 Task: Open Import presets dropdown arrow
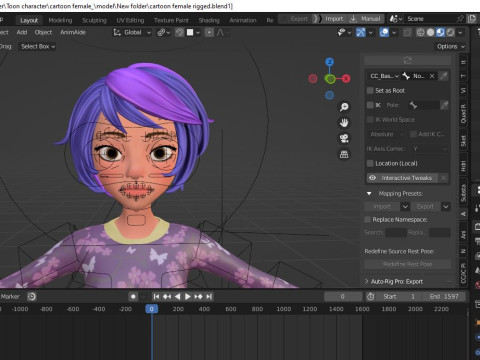click(405, 207)
